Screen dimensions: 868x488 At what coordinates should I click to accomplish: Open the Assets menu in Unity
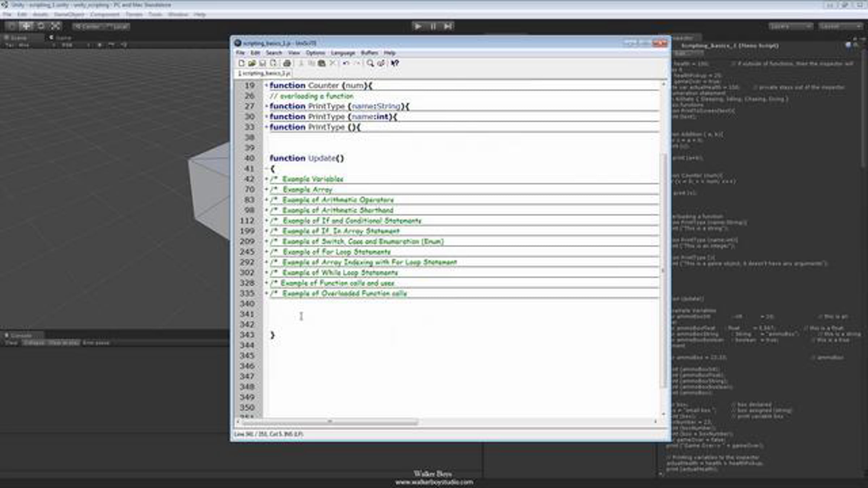point(40,14)
